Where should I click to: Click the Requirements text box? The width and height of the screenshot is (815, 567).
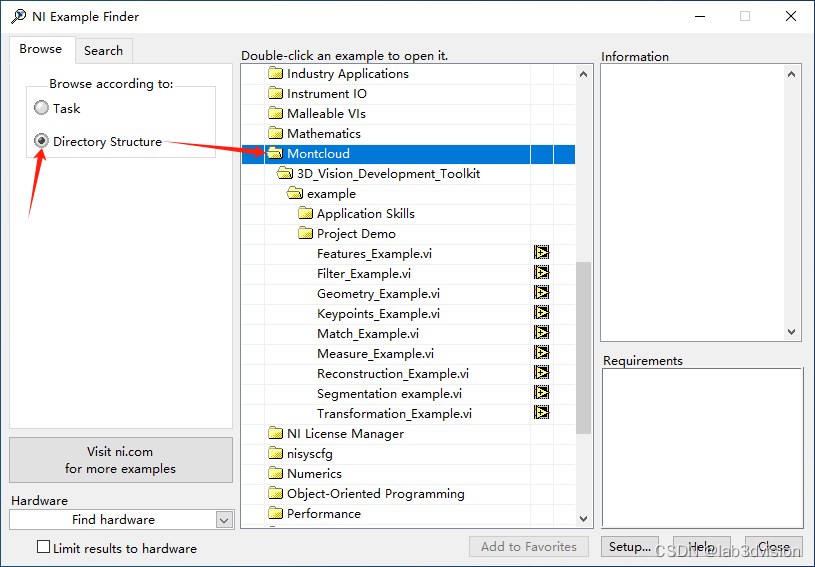(x=703, y=448)
